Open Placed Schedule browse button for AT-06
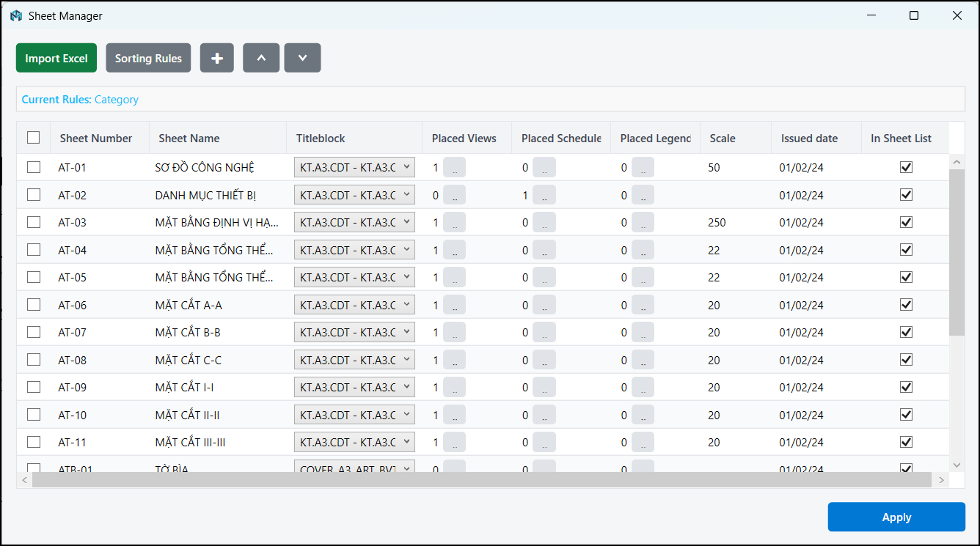Screen dimensions: 980x546 coord(544,305)
